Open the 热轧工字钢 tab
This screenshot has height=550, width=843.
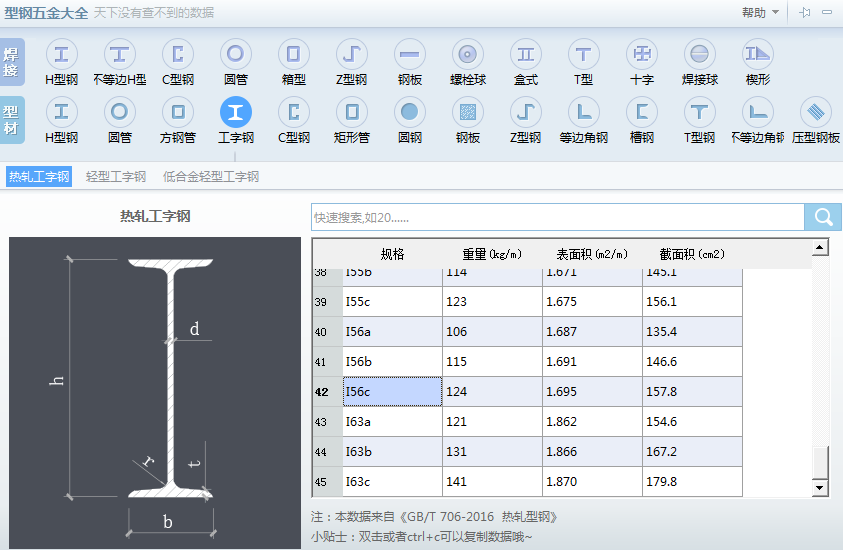point(39,176)
